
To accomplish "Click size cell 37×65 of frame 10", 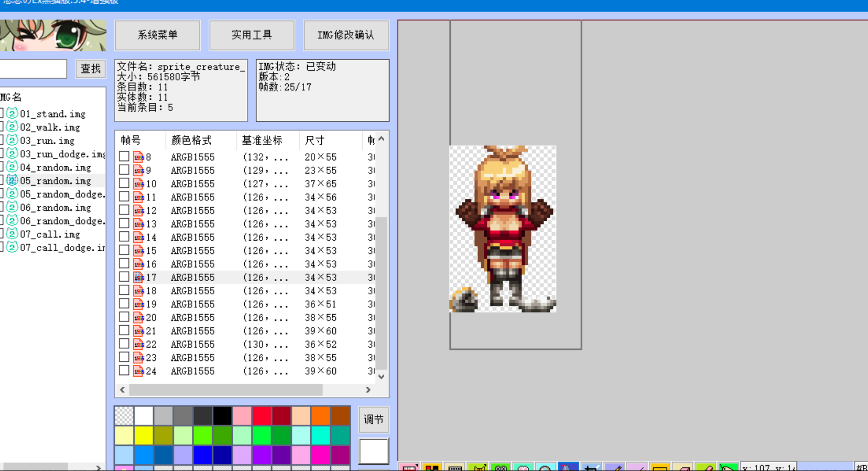I will click(321, 184).
